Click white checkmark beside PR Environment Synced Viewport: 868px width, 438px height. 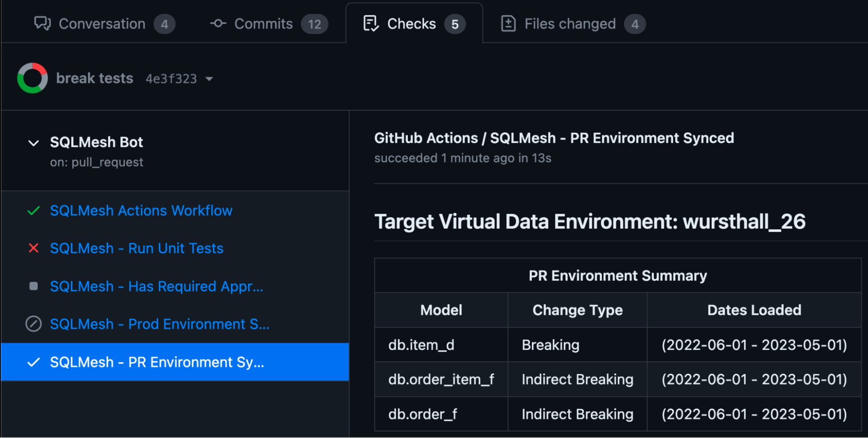click(x=33, y=362)
